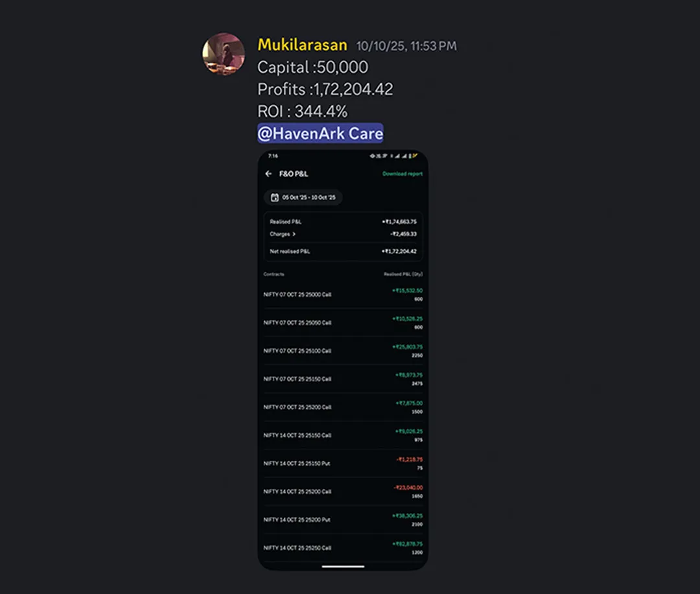Click the calendar icon in date chip
Screen dimensions: 700x594
[275, 197]
